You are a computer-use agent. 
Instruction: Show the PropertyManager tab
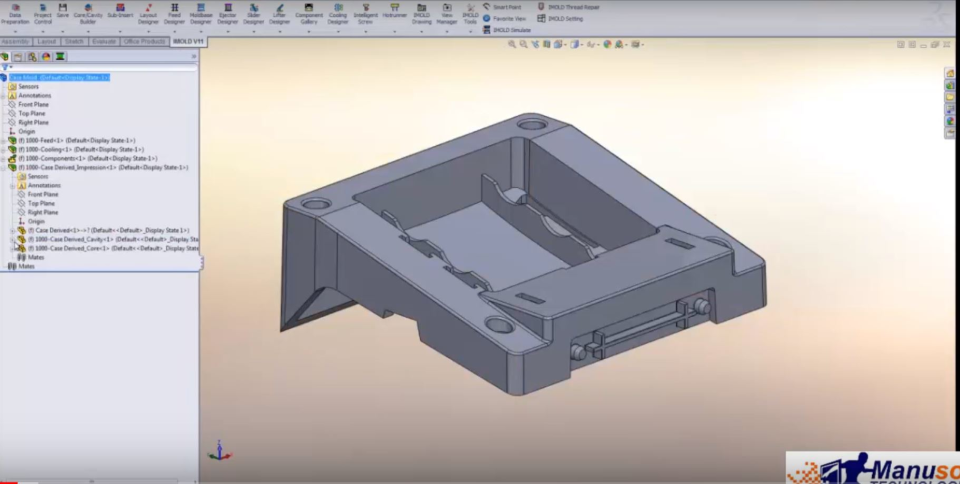[18, 56]
